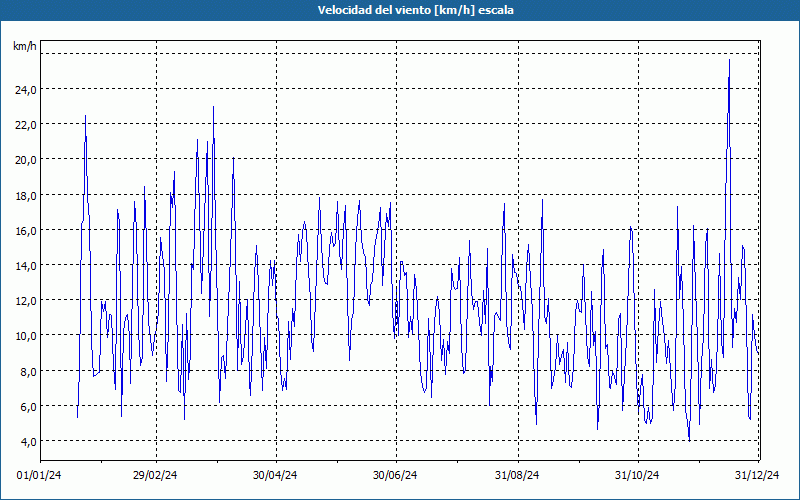Click the 10,0 y-axis value
800x500 pixels.
coord(26,336)
